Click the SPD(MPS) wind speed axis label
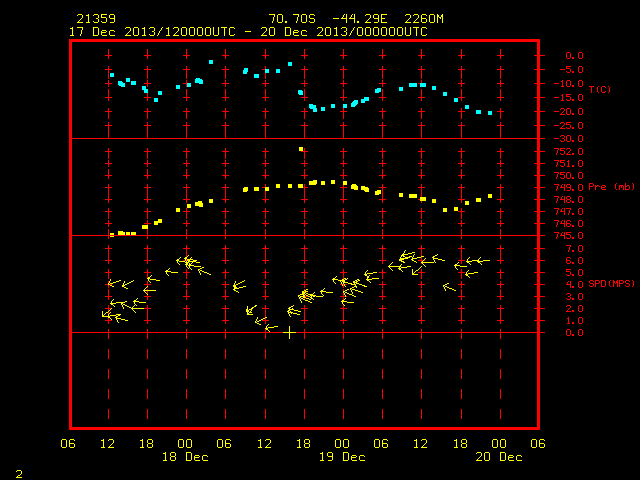The height and width of the screenshot is (480, 640). tap(611, 283)
